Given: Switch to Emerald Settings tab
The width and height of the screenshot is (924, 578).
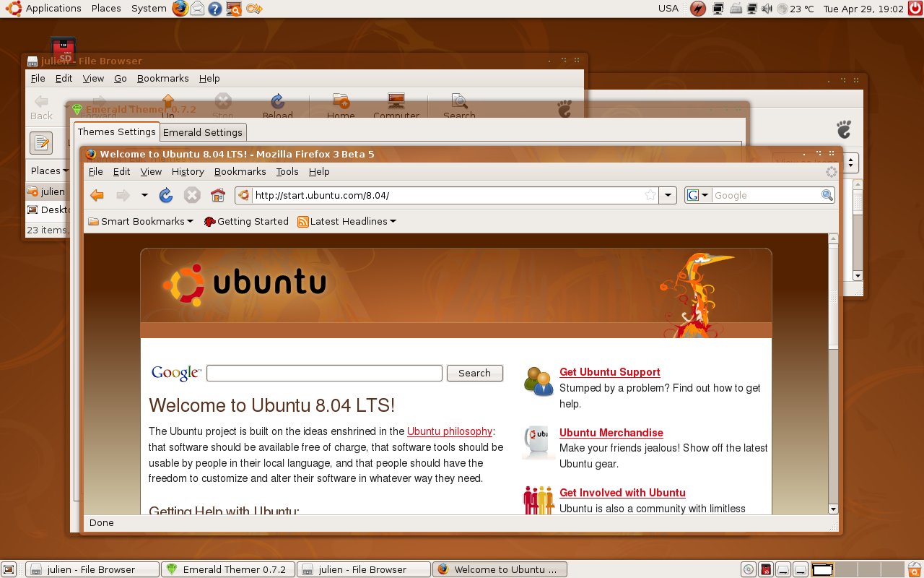Looking at the screenshot, I should pyautogui.click(x=203, y=132).
